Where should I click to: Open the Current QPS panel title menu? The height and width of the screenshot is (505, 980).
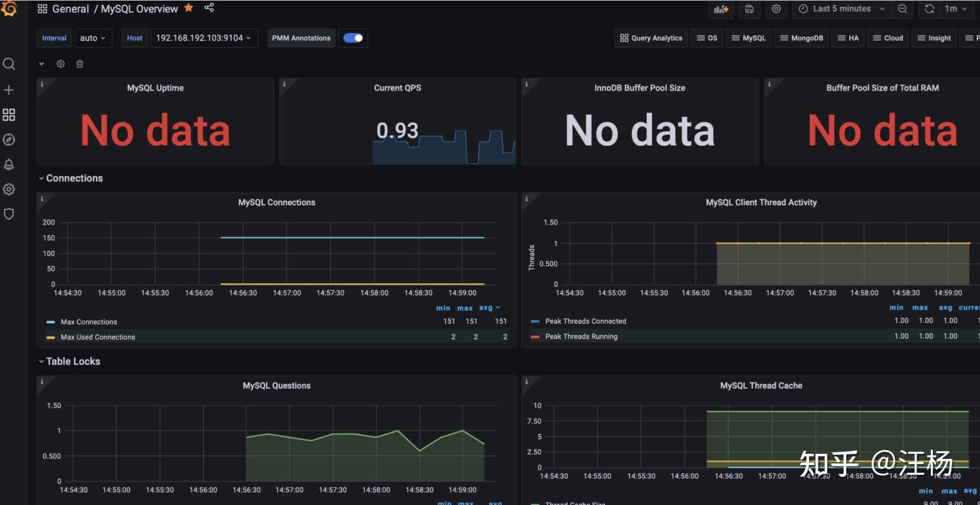click(x=398, y=88)
